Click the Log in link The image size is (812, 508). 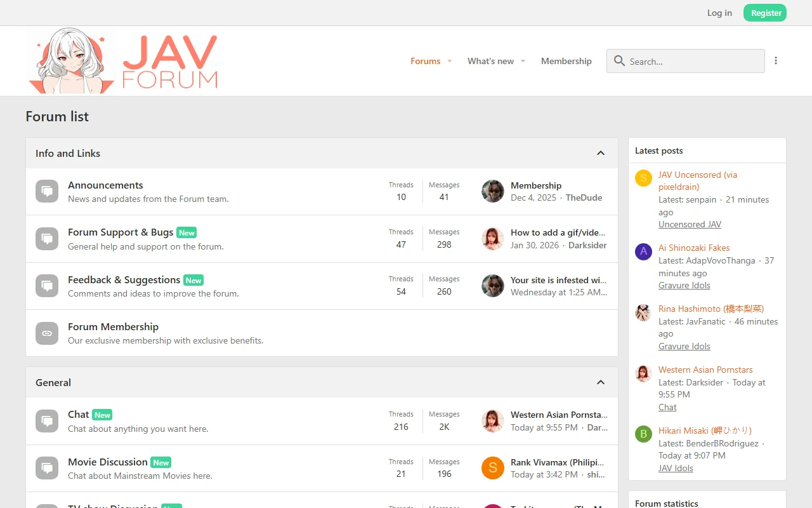click(x=719, y=13)
